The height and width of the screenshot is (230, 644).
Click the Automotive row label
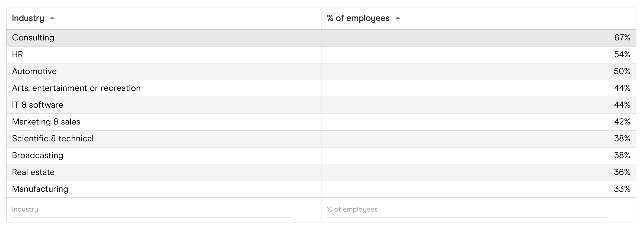pyautogui.click(x=34, y=71)
